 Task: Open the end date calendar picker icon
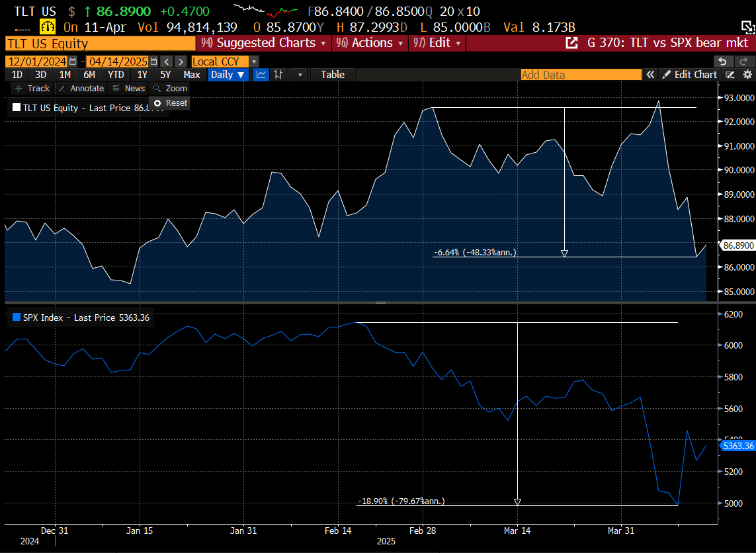point(153,62)
